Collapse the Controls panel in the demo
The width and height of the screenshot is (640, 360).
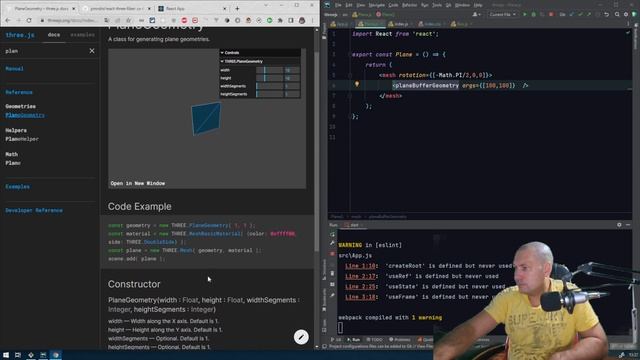260,53
